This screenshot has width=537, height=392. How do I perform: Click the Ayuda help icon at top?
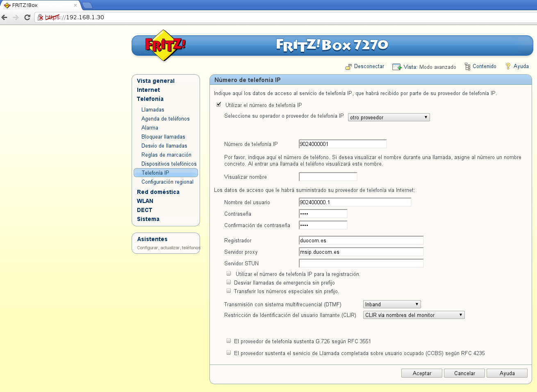pyautogui.click(x=508, y=66)
